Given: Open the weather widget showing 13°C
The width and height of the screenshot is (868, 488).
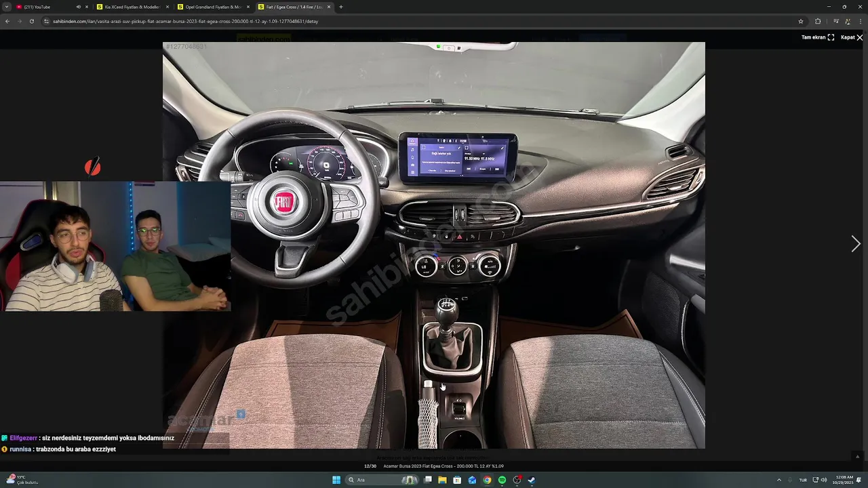Looking at the screenshot, I should pos(22,480).
